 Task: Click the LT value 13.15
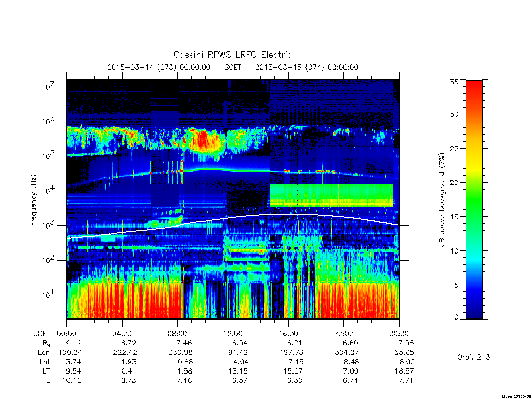point(238,371)
